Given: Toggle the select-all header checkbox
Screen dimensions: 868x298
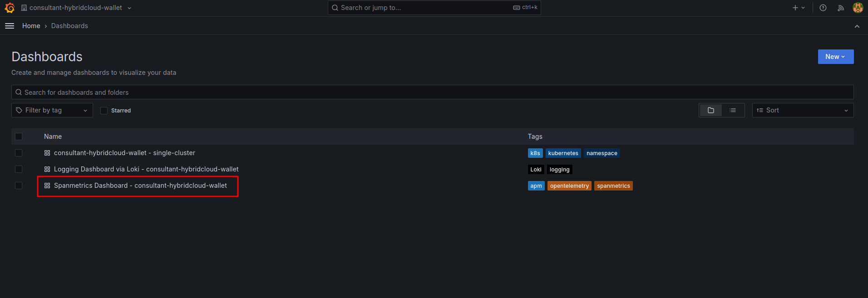Looking at the screenshot, I should point(19,137).
